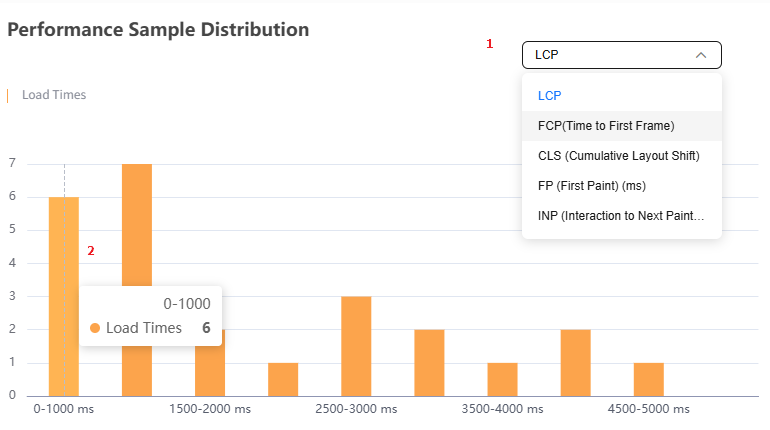Click the Performance Sample Distribution heading
770x430 pixels.
pos(158,29)
